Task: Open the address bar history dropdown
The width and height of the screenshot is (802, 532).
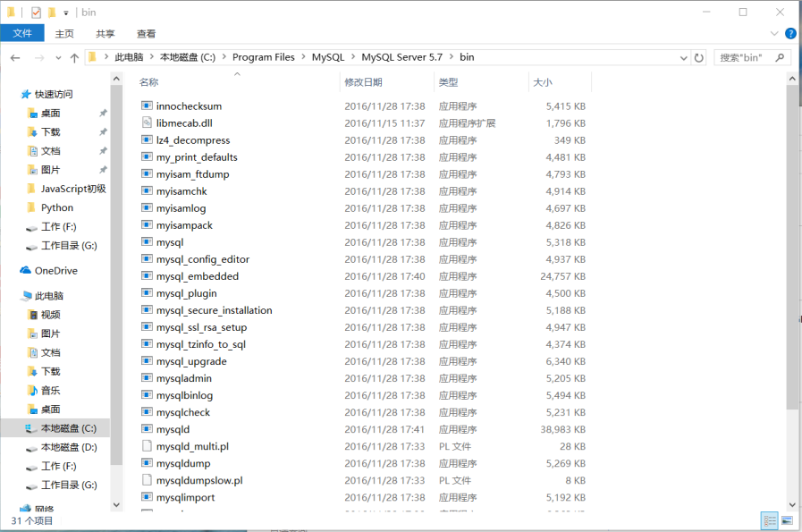Action: 682,57
